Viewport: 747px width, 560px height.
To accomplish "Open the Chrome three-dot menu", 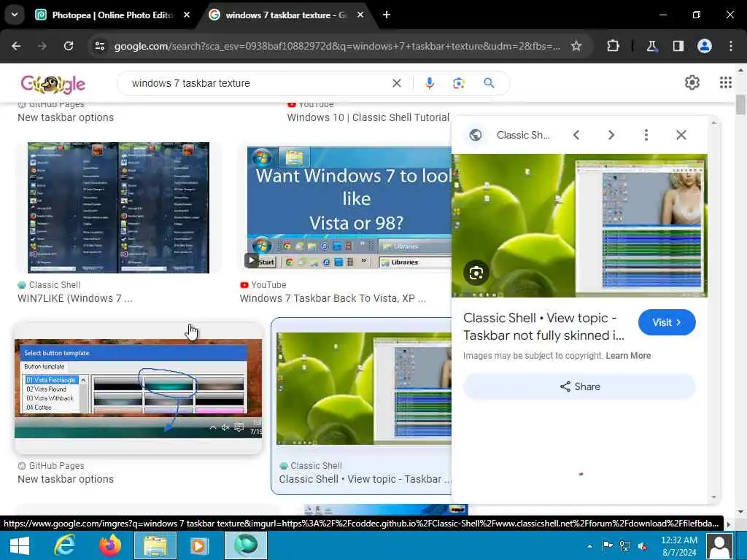I will pos(731,46).
